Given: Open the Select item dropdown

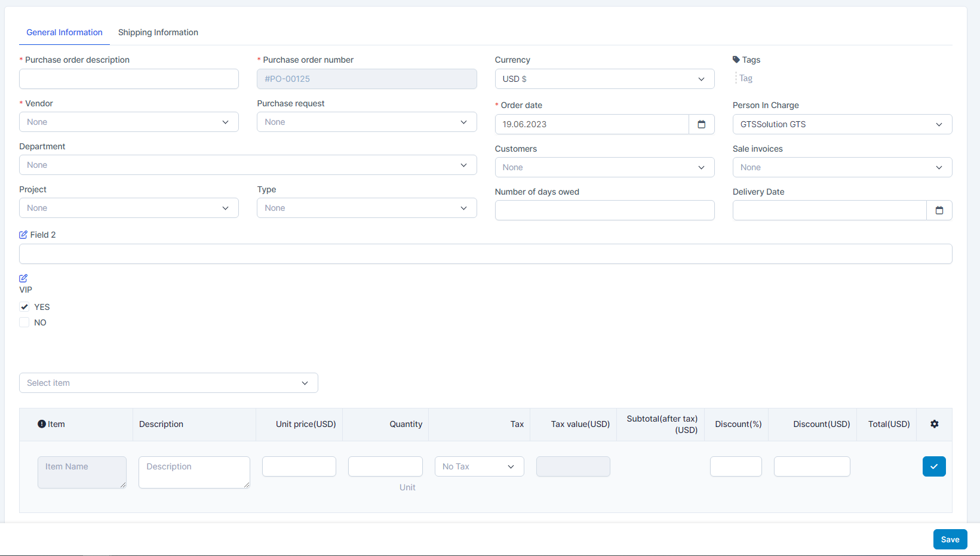Looking at the screenshot, I should pos(168,383).
